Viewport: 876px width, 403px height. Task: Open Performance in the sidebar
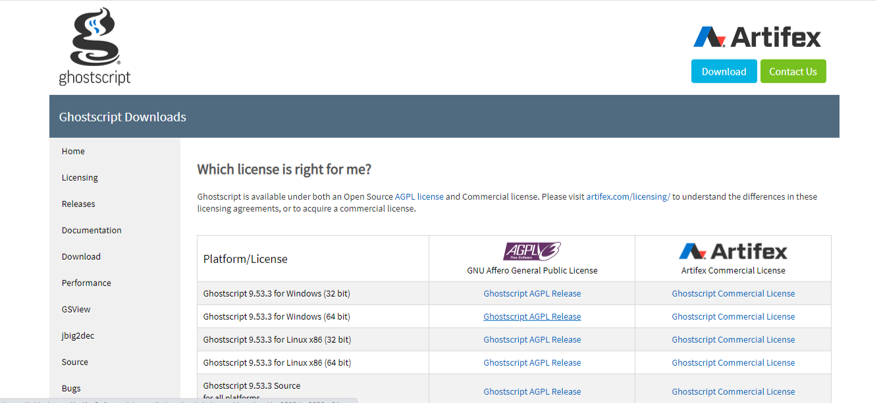[x=86, y=283]
